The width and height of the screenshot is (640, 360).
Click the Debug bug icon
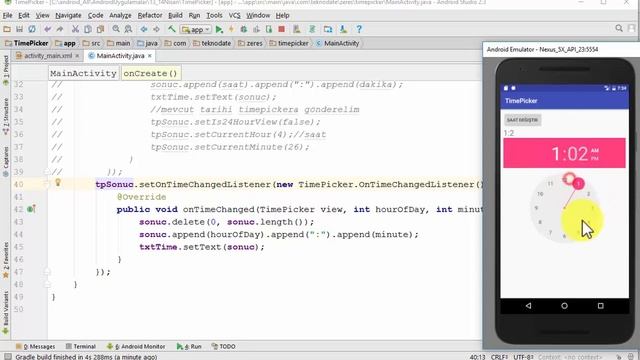[x=244, y=29]
